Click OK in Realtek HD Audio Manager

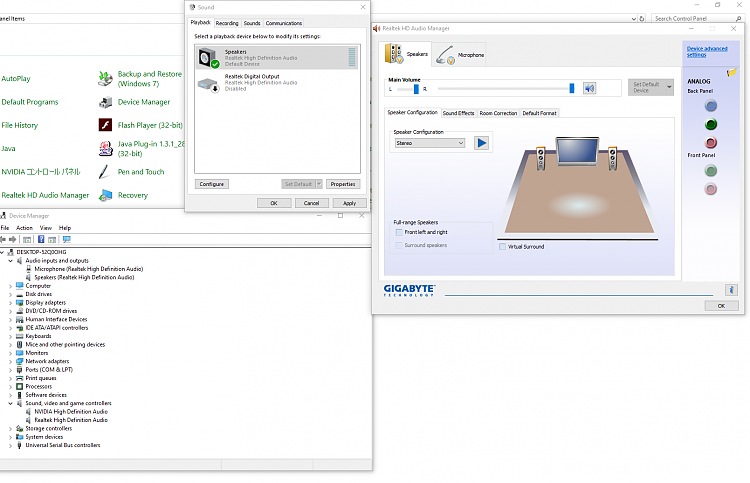click(721, 306)
